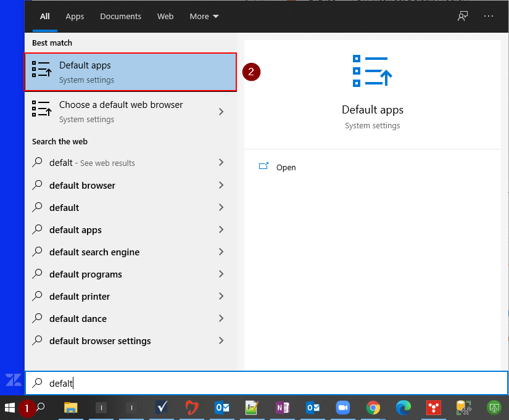Click the search magnifier icon near Start
The height and width of the screenshot is (420, 509).
click(39, 408)
